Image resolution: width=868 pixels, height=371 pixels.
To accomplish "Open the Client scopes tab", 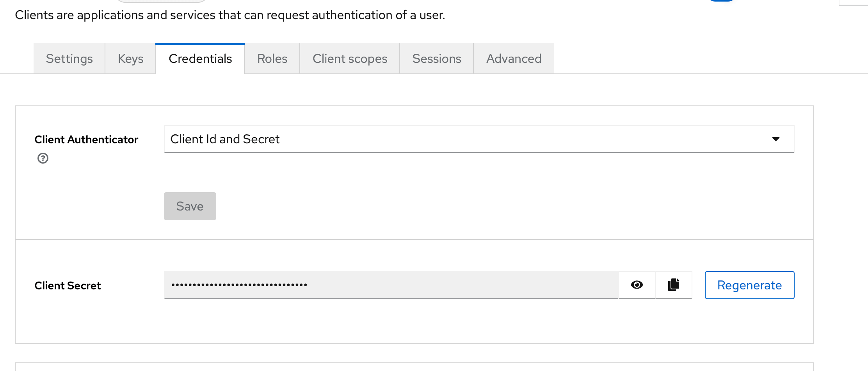I will coord(350,59).
